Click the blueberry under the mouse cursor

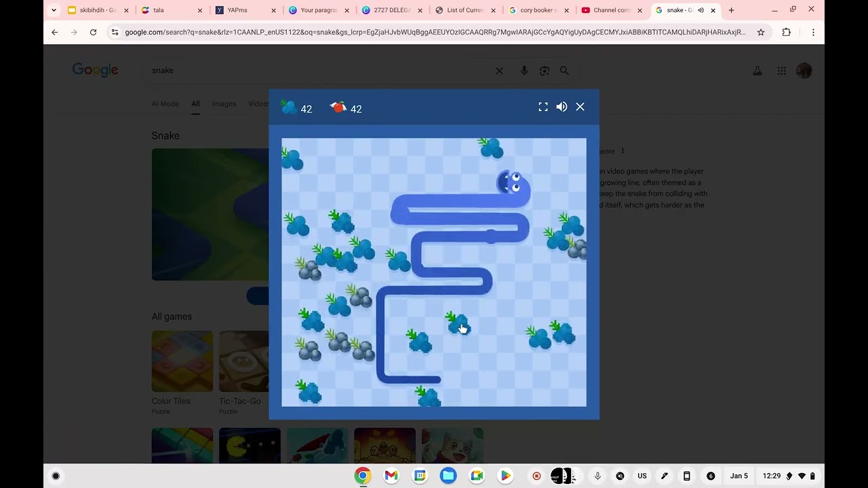[x=458, y=323]
